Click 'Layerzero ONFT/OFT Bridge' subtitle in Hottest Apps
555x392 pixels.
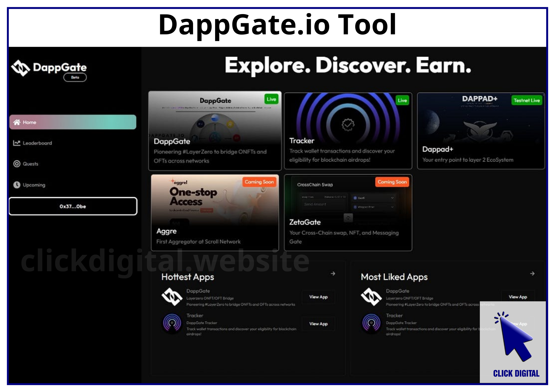coord(210,298)
